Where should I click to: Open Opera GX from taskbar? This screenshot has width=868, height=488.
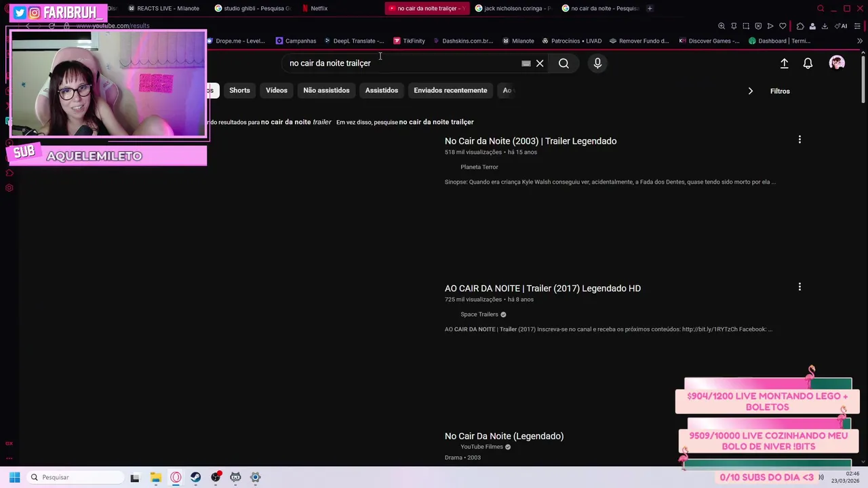click(176, 477)
